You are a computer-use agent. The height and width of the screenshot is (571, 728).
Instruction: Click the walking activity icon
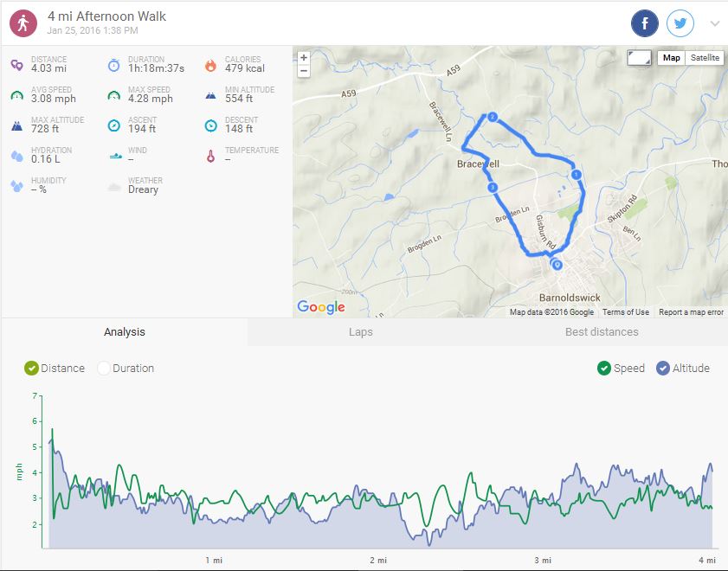click(23, 23)
